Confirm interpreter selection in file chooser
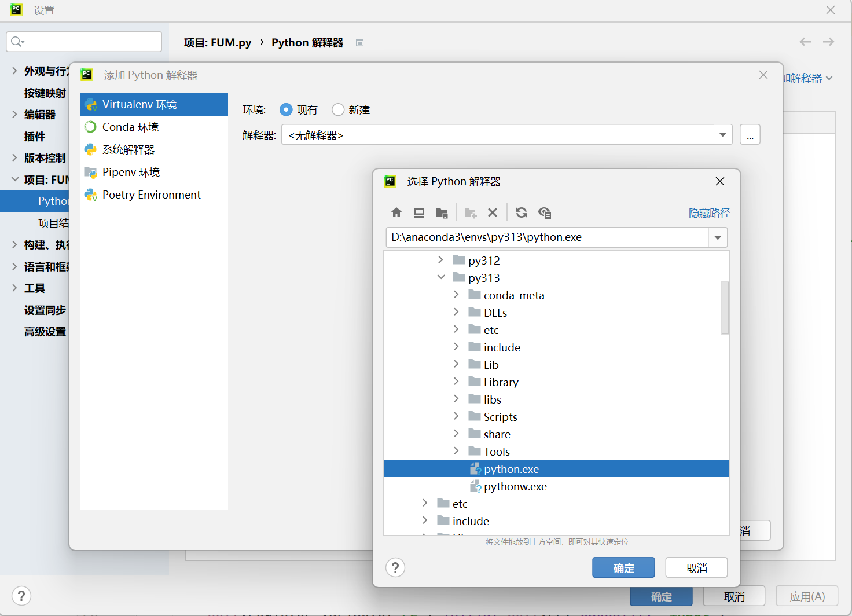The height and width of the screenshot is (616, 852). point(623,568)
